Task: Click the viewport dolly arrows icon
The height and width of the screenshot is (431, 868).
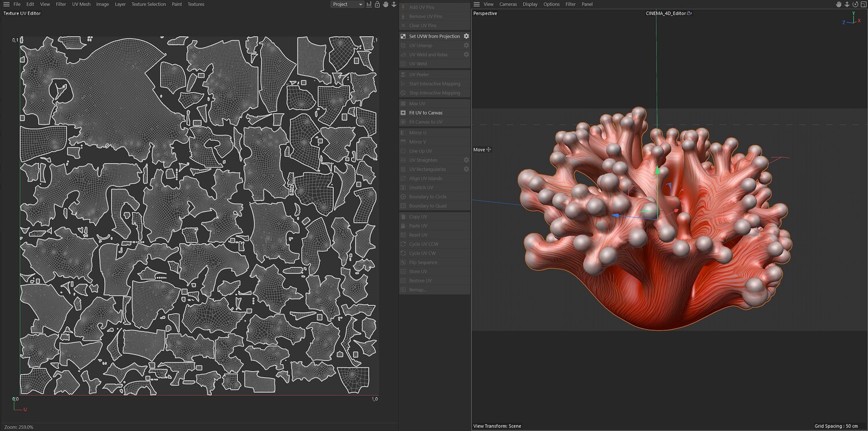Action: pyautogui.click(x=847, y=4)
